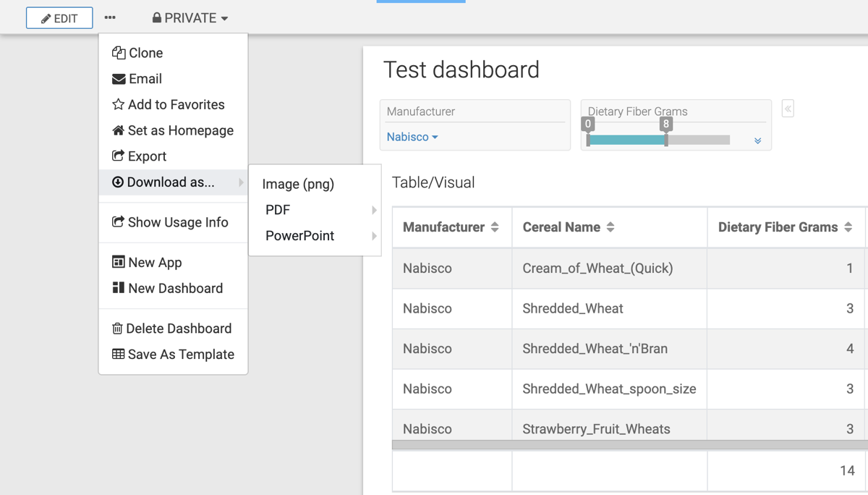
Task: Click the slider handle labeled 8
Action: [666, 139]
